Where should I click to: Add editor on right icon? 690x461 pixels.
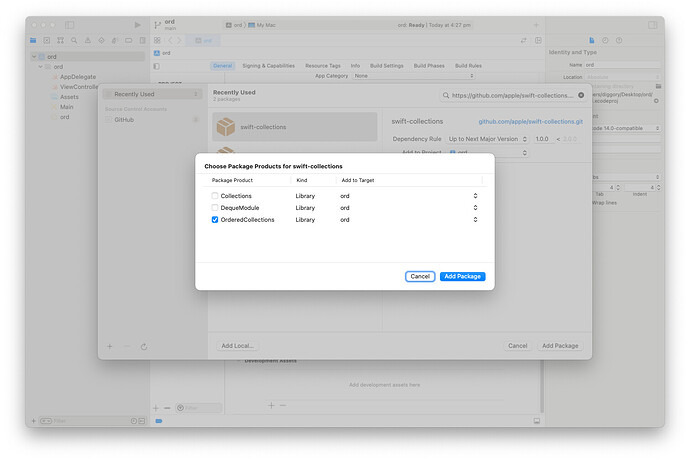coord(538,40)
